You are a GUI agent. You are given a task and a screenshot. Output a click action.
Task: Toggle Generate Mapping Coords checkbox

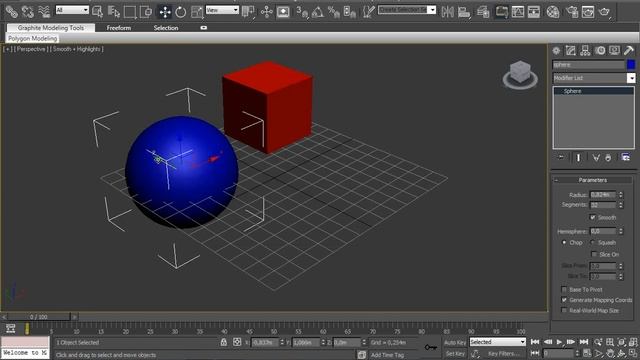[x=564, y=300]
